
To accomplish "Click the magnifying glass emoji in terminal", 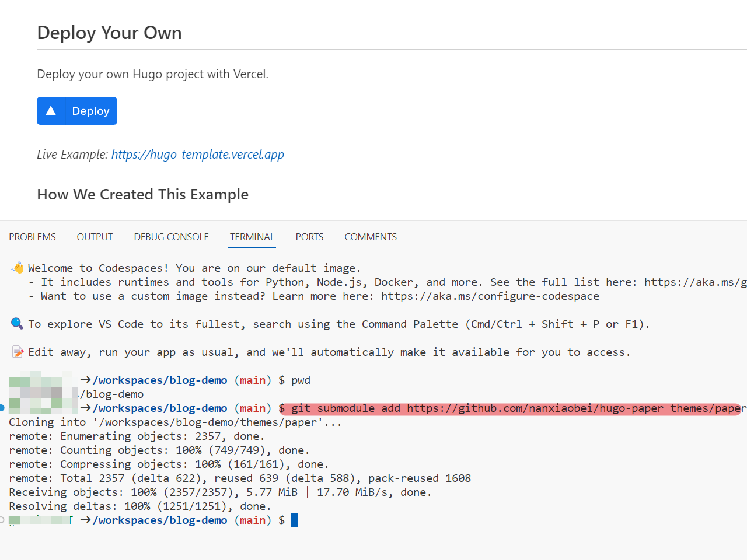I will tap(18, 324).
